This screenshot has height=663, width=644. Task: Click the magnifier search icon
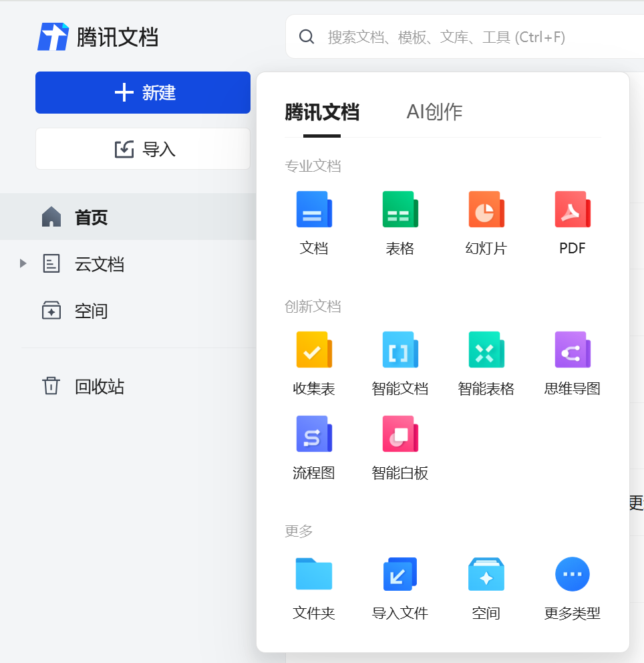(x=307, y=37)
